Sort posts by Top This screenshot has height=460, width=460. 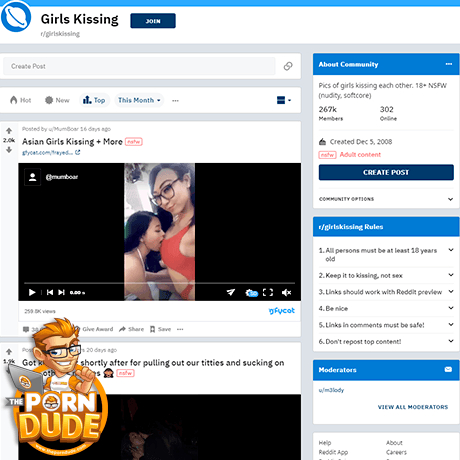pyautogui.click(x=94, y=100)
